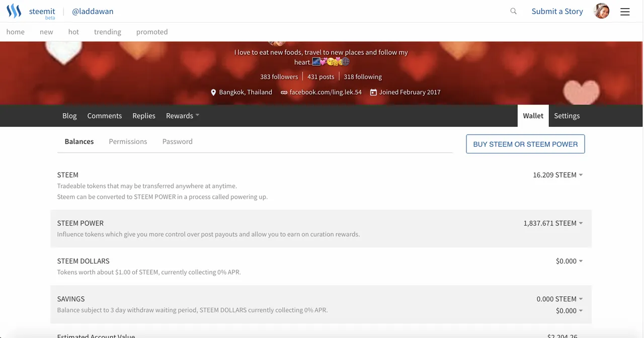
Task: Expand the Savings 0.000 STEEM dropdown
Action: pyautogui.click(x=559, y=299)
